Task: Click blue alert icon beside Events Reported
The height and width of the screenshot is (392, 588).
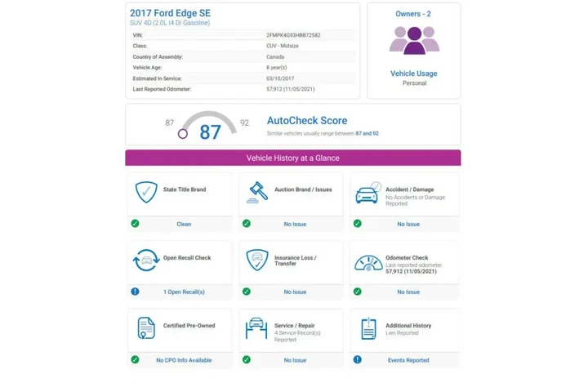Action: [358, 359]
